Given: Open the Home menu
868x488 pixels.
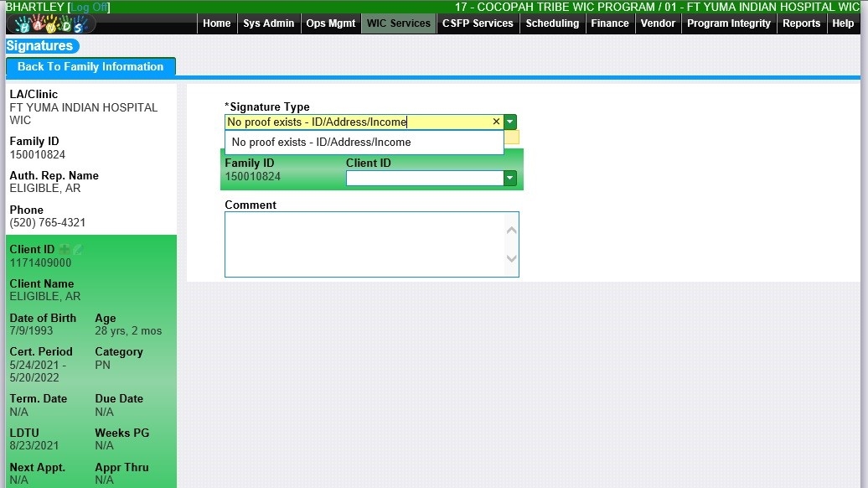Looking at the screenshot, I should (x=216, y=23).
